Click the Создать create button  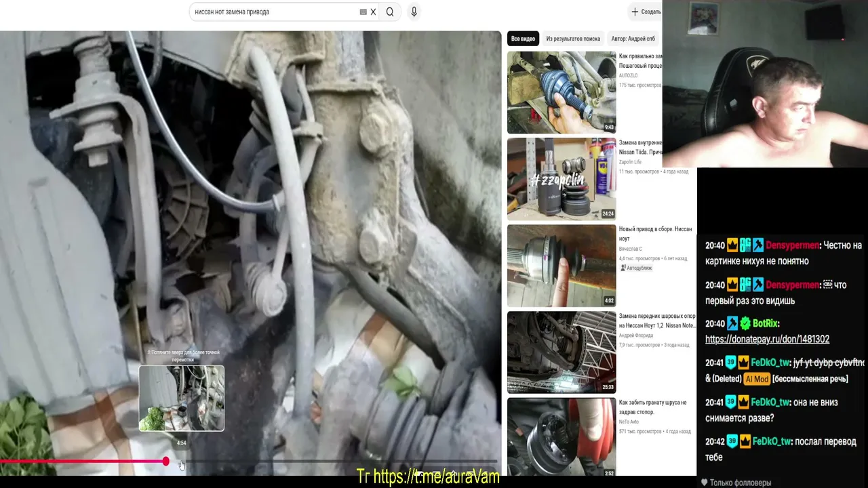(x=646, y=12)
